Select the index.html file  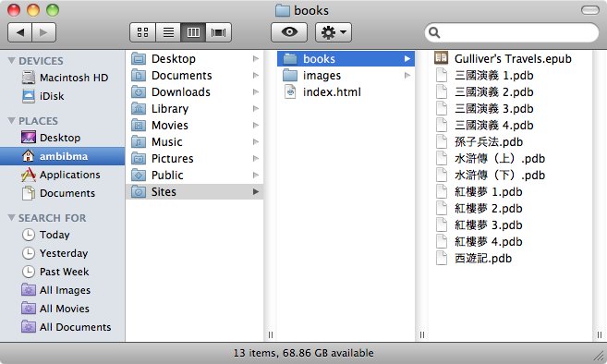pos(346,92)
